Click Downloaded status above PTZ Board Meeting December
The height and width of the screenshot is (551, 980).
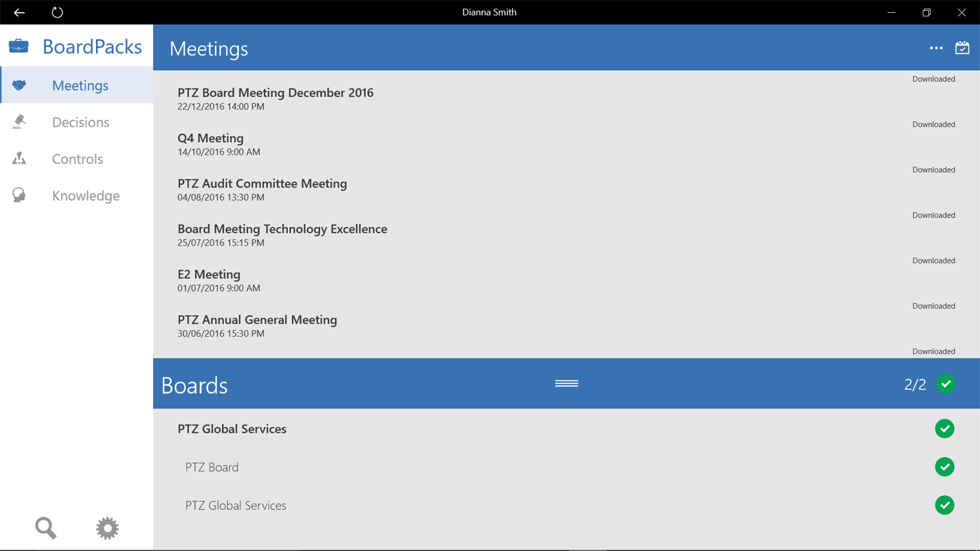click(x=934, y=79)
